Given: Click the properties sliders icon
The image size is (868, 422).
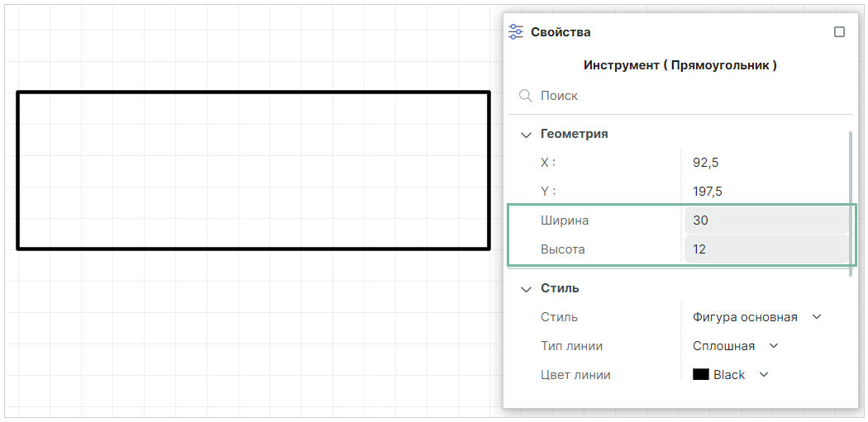Looking at the screenshot, I should (x=517, y=32).
